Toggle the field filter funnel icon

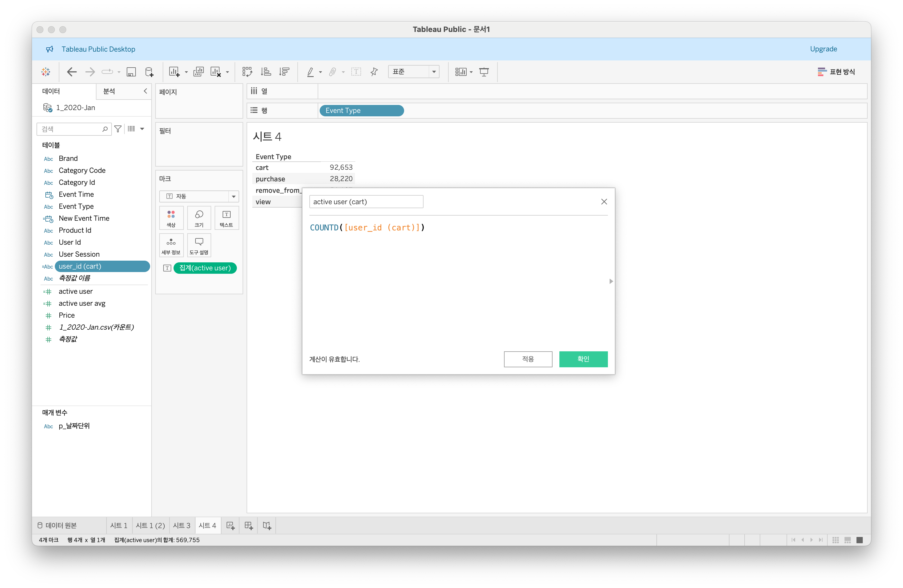click(118, 129)
